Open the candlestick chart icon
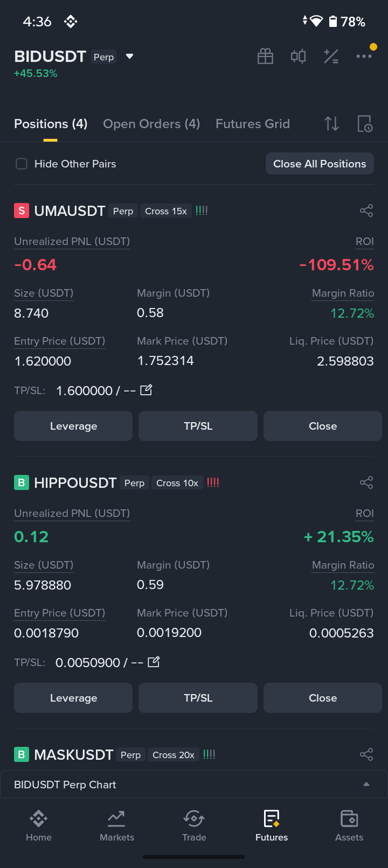 pyautogui.click(x=298, y=56)
